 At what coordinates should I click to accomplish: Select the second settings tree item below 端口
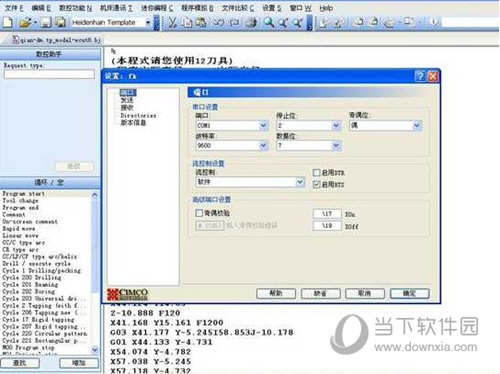(127, 100)
